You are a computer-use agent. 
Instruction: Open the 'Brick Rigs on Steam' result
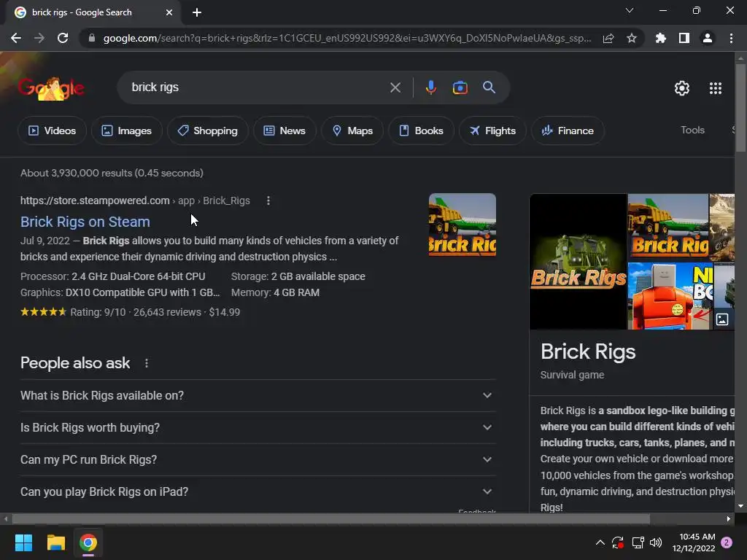85,222
